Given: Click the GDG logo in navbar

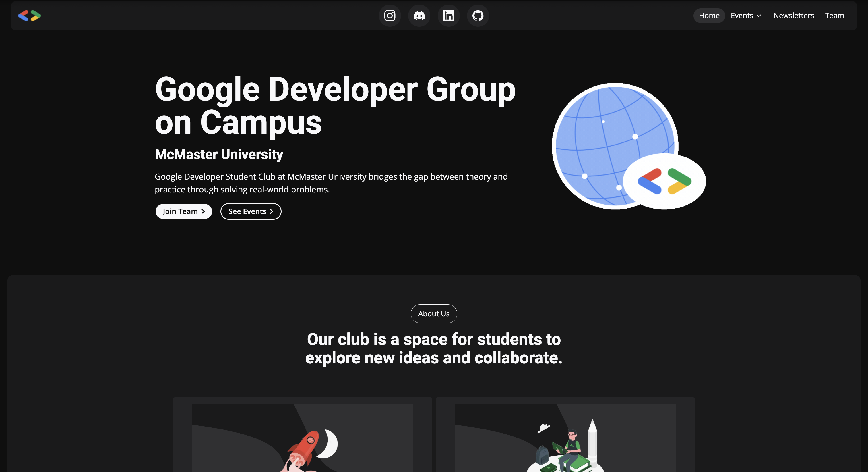Looking at the screenshot, I should point(29,16).
